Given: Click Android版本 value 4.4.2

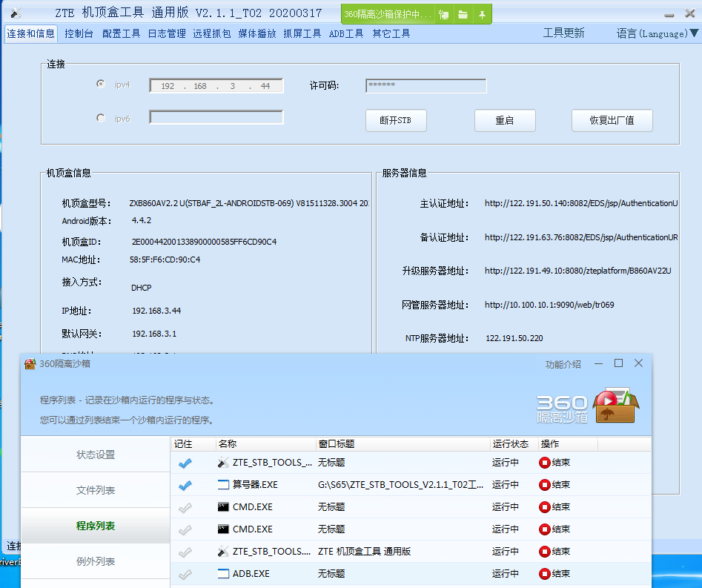Looking at the screenshot, I should click(x=142, y=220).
